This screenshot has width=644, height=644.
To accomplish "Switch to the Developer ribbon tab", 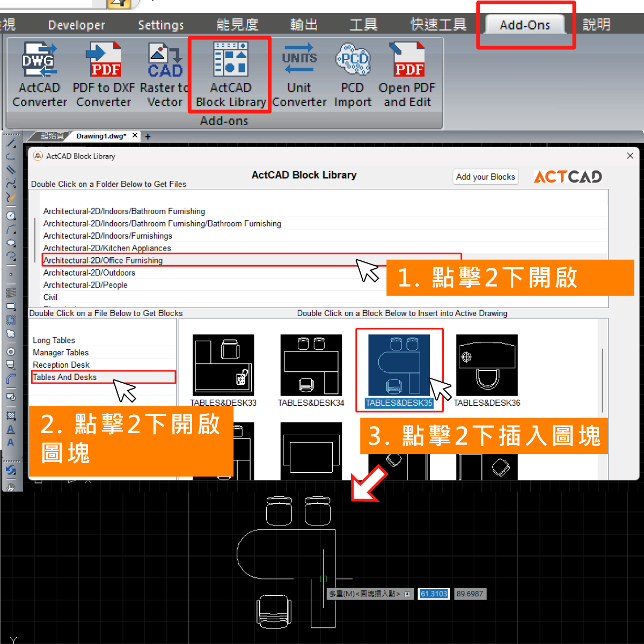I will (77, 25).
